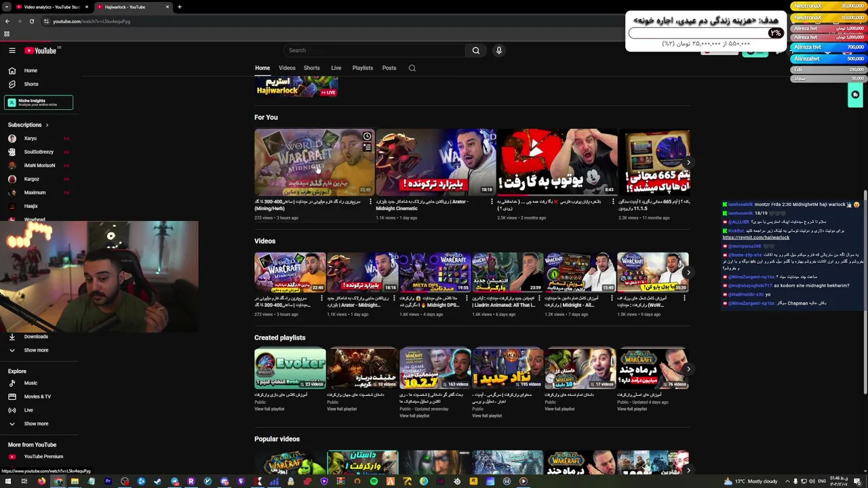Open Spotify from the taskbar

point(374,481)
